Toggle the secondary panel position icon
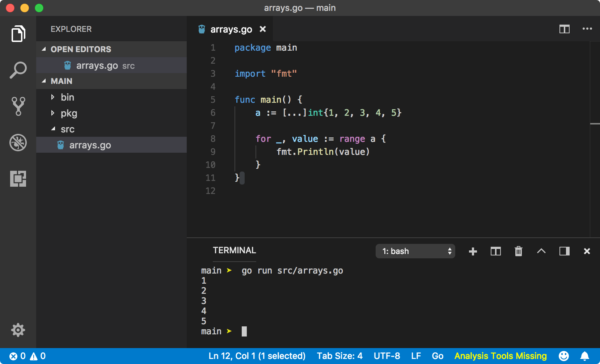This screenshot has height=364, width=600. click(564, 251)
